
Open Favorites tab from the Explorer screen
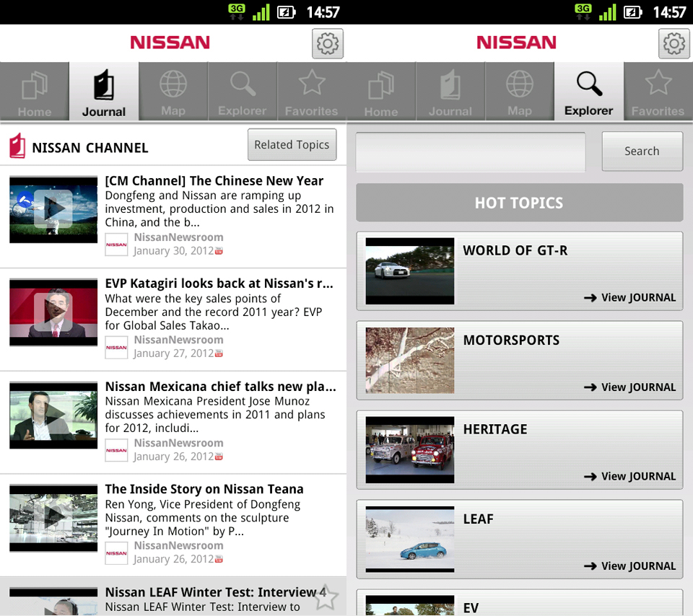click(x=658, y=92)
